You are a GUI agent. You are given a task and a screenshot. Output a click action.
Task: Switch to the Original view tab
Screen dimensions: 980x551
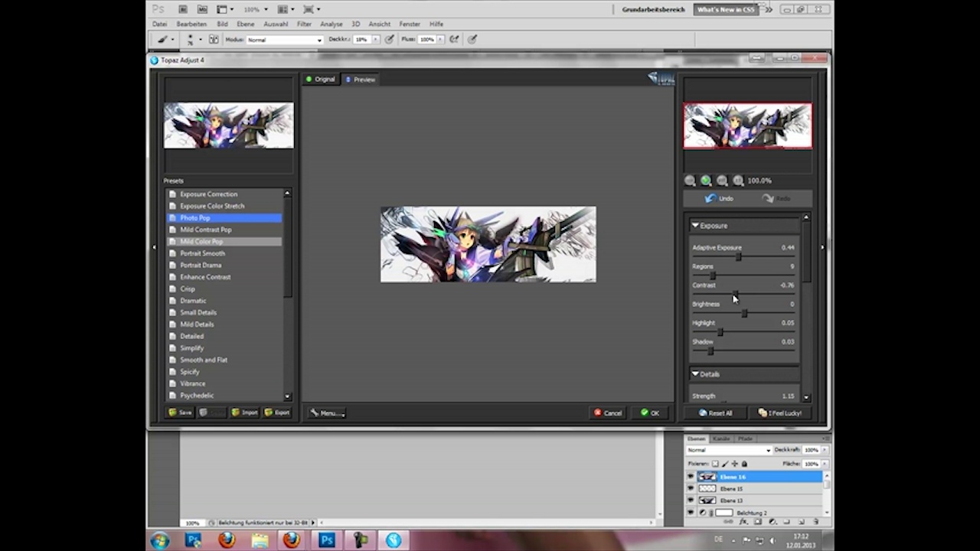320,80
